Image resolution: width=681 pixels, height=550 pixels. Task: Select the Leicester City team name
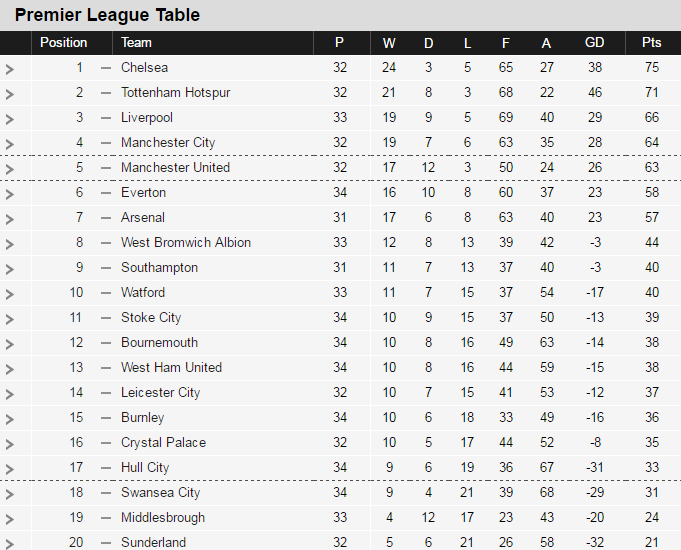(x=160, y=393)
